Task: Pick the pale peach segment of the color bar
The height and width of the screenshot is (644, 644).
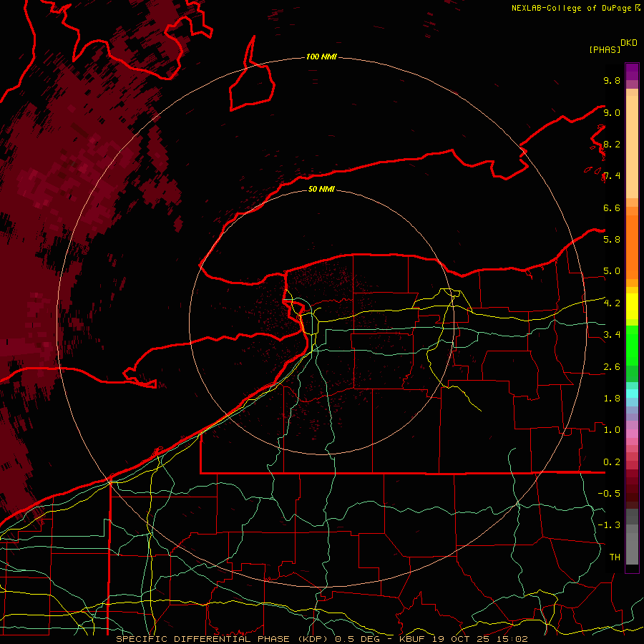Action: [x=632, y=147]
